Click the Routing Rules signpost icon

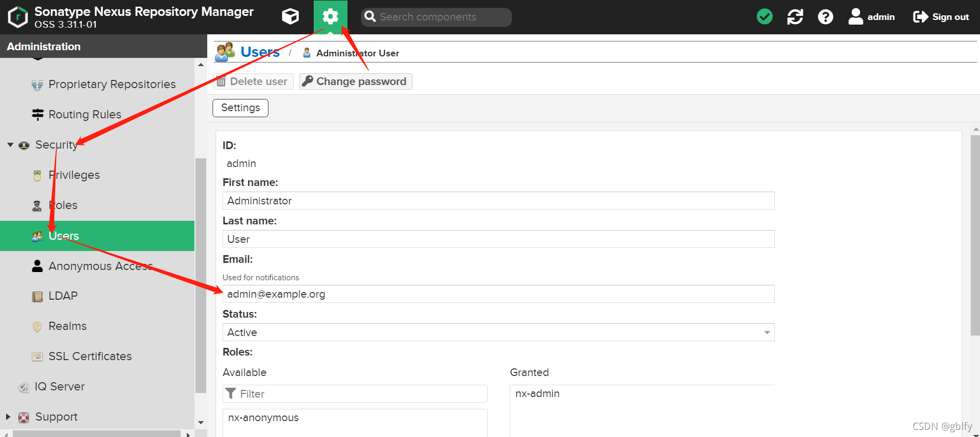[x=37, y=114]
